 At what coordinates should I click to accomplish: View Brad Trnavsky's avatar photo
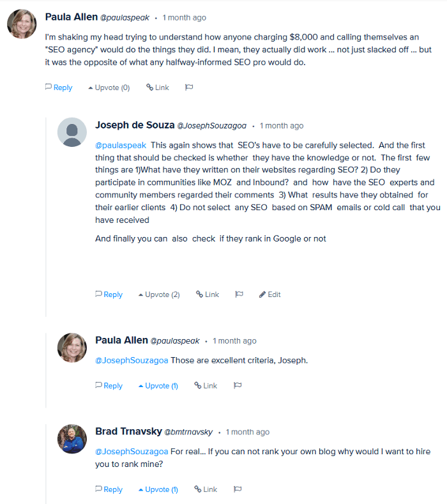point(72,439)
